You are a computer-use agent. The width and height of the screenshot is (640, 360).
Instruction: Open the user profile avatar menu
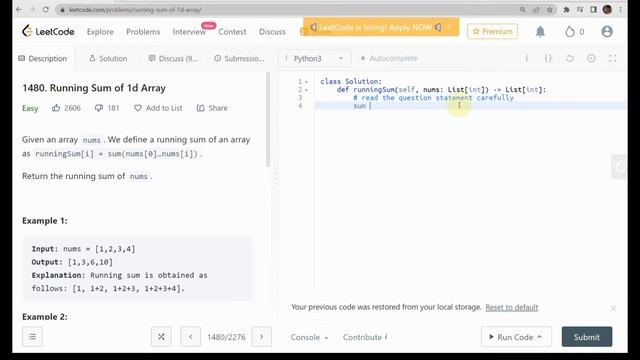pyautogui.click(x=607, y=31)
